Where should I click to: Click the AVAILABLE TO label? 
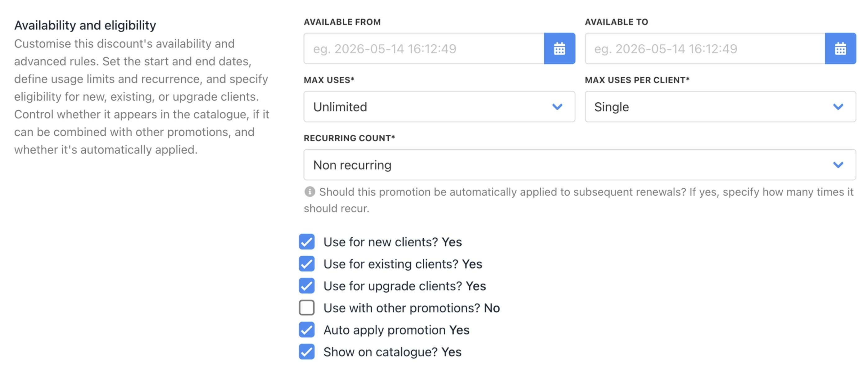tap(617, 22)
